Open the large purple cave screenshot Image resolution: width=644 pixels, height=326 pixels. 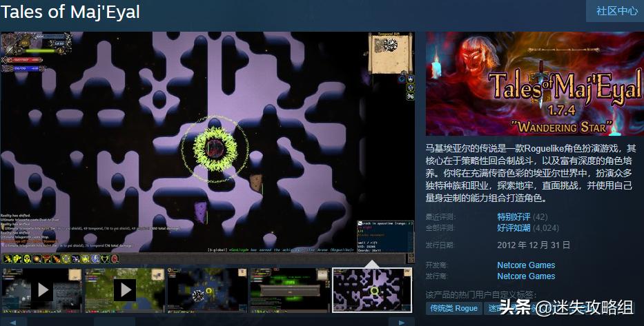tap(207, 148)
